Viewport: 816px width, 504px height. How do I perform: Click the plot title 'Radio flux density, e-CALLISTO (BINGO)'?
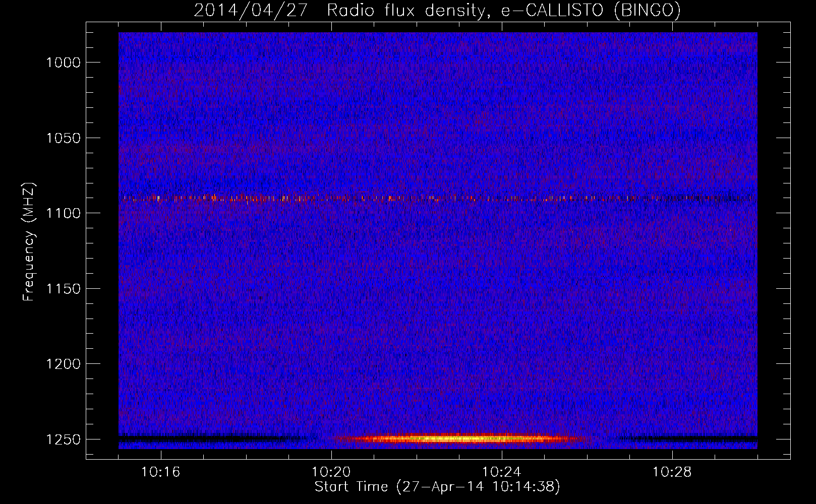[504, 11]
